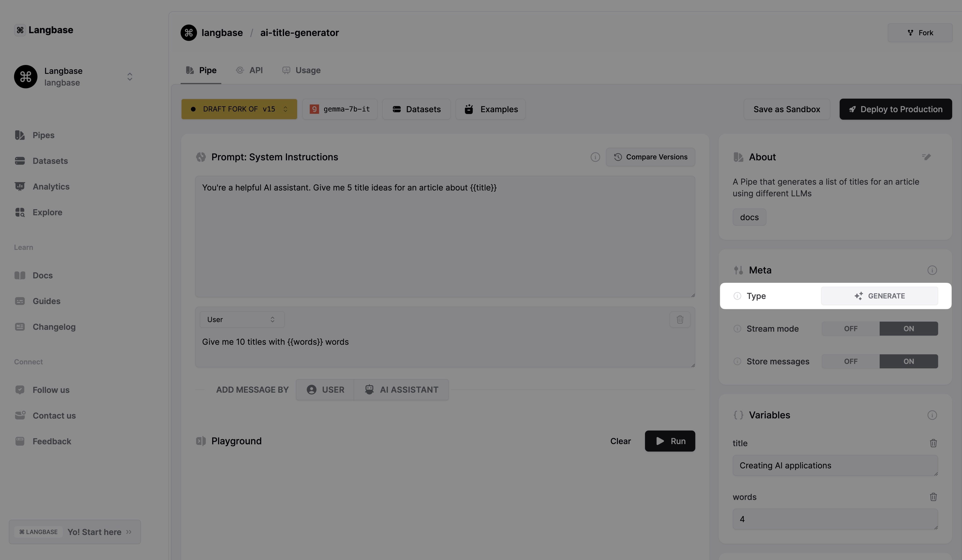962x560 pixels.
Task: Turn Stream mode OFF
Action: [x=851, y=329]
